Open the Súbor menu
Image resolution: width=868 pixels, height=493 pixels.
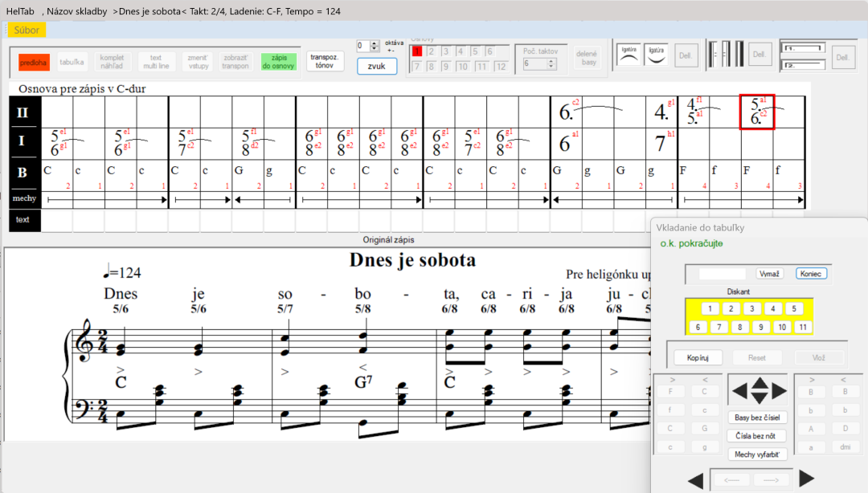27,30
